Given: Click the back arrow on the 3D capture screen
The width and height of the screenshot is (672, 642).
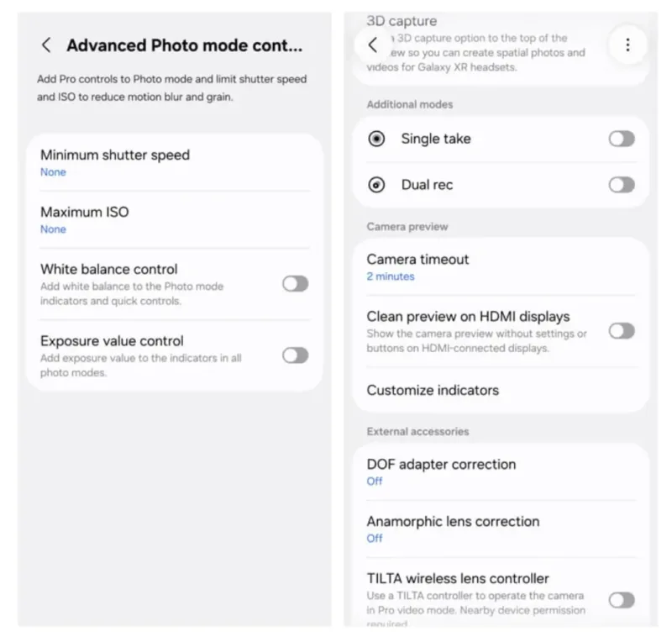Looking at the screenshot, I should coord(373,45).
